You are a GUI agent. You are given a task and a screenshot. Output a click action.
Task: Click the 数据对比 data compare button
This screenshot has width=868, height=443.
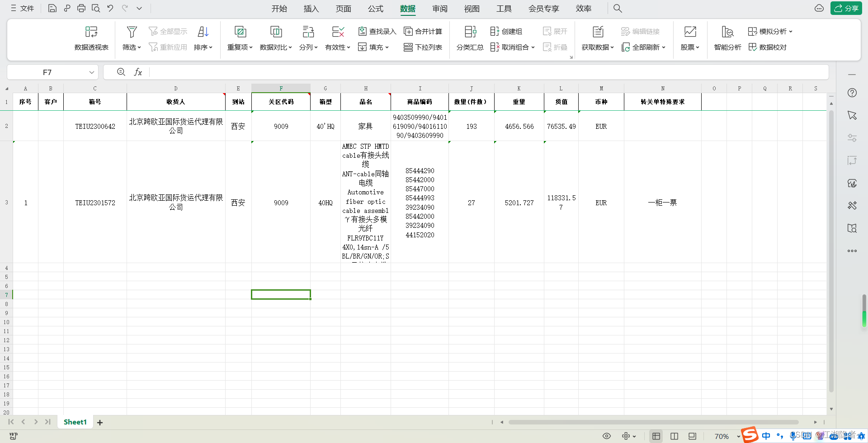pos(276,38)
